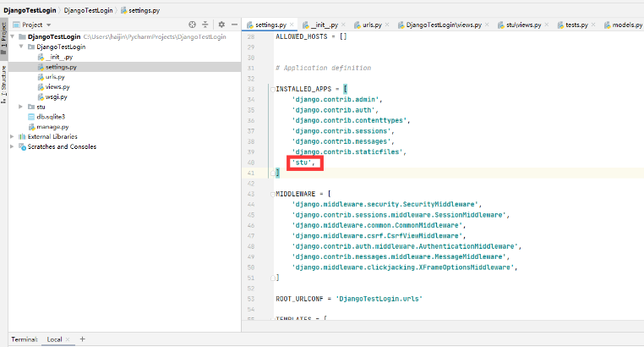Click the Terminal panel label

point(25,339)
